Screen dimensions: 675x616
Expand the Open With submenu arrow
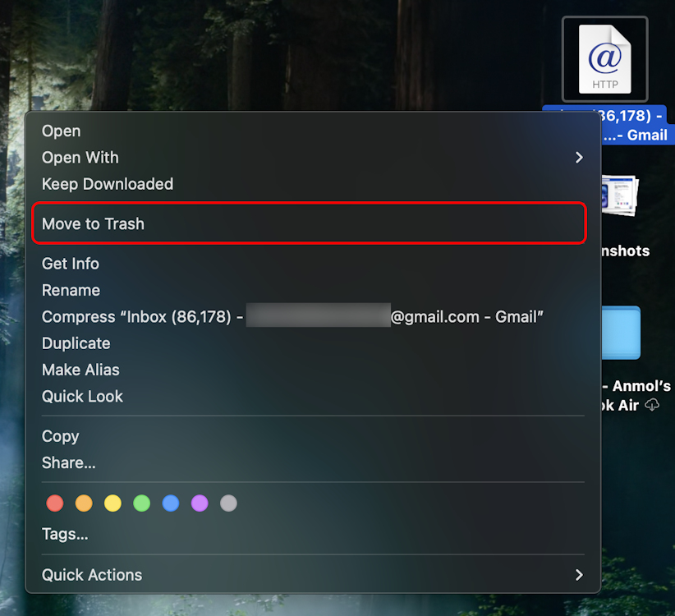[579, 158]
